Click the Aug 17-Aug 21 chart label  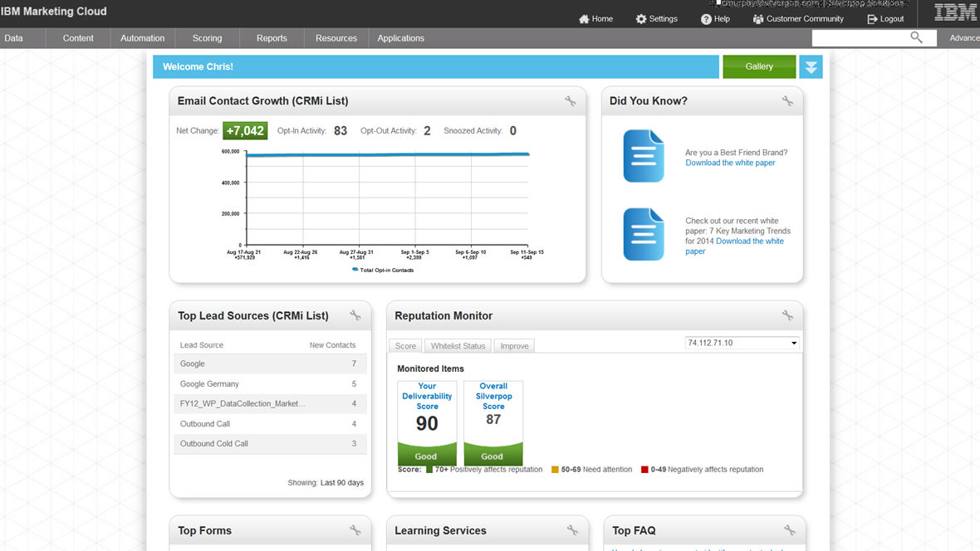pos(243,254)
